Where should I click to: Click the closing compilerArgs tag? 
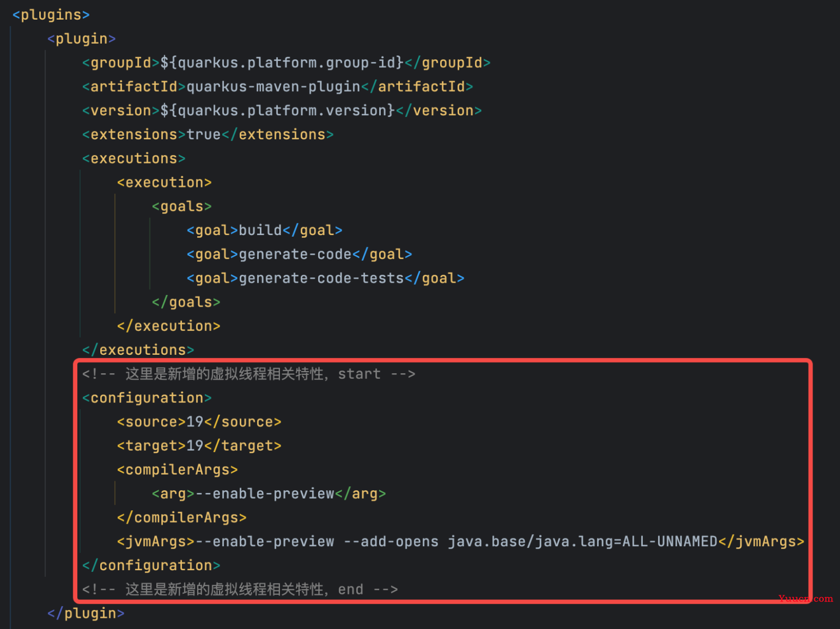click(181, 518)
